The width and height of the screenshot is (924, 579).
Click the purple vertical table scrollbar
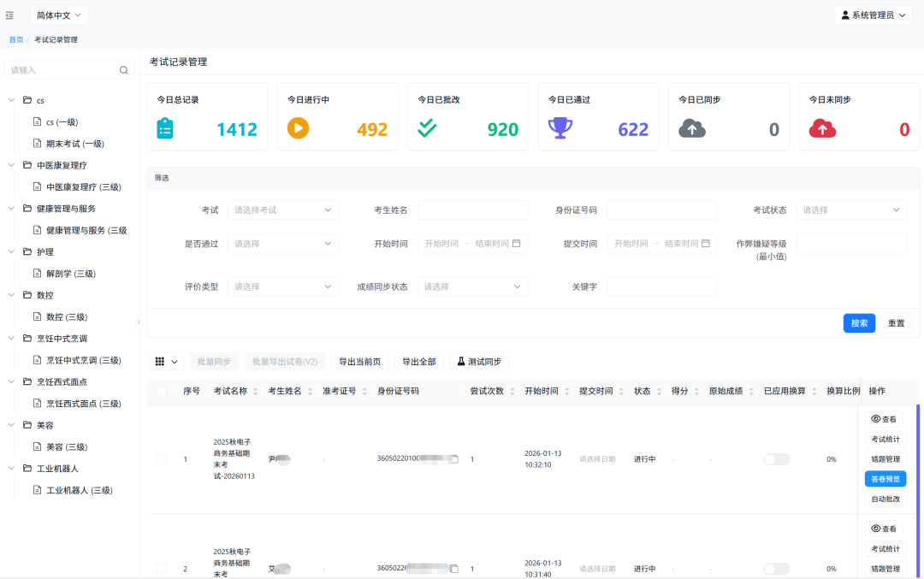coord(917,489)
